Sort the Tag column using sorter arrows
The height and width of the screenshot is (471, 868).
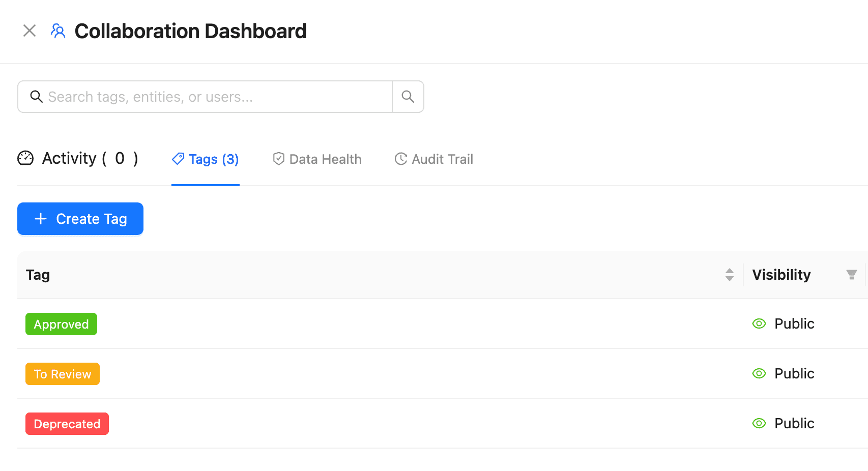pyautogui.click(x=729, y=275)
